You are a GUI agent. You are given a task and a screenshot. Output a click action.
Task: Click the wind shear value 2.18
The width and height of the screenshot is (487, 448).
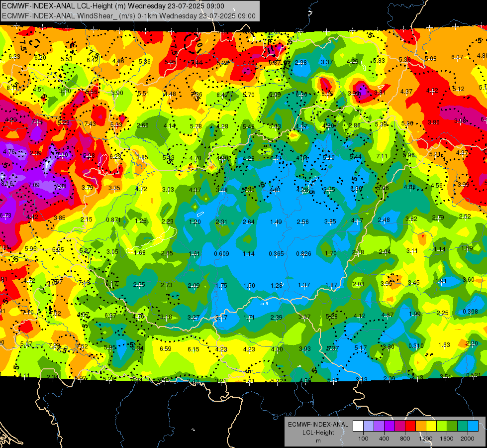(358, 252)
